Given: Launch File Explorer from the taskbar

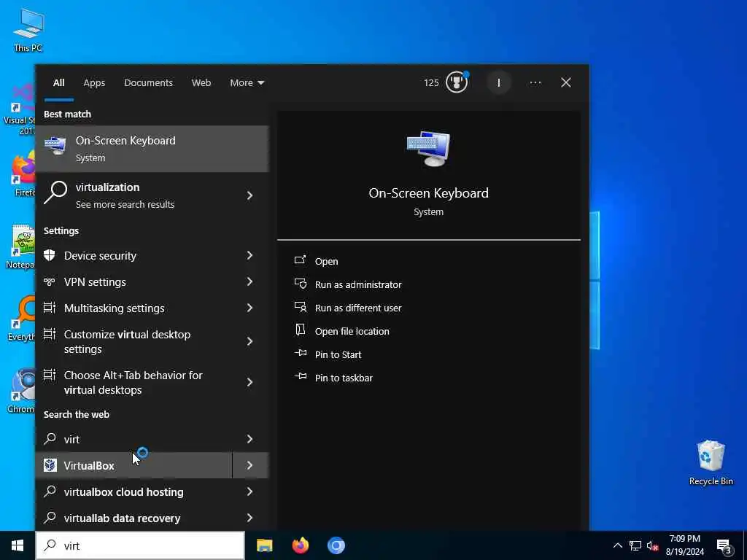Looking at the screenshot, I should tap(264, 545).
